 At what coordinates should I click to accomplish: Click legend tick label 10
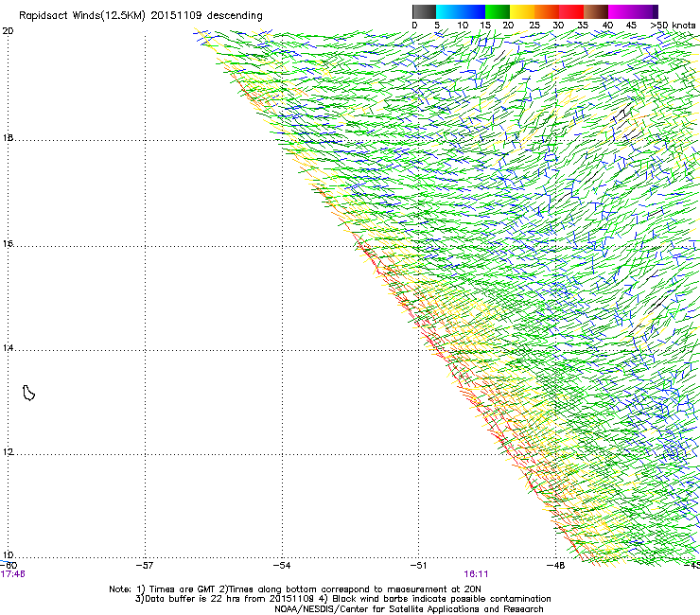point(463,26)
